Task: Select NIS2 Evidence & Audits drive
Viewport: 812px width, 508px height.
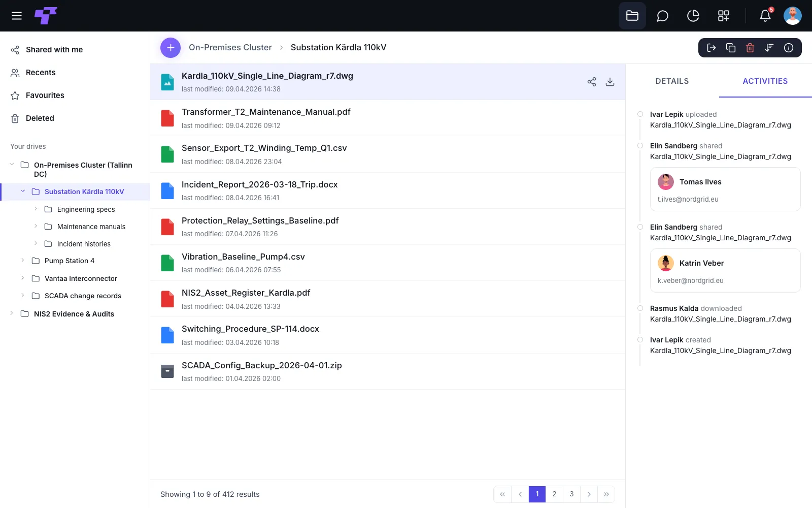Action: pos(74,314)
